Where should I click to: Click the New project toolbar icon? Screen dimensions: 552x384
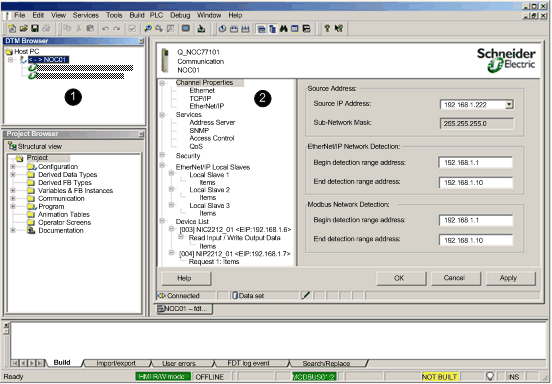click(12, 29)
